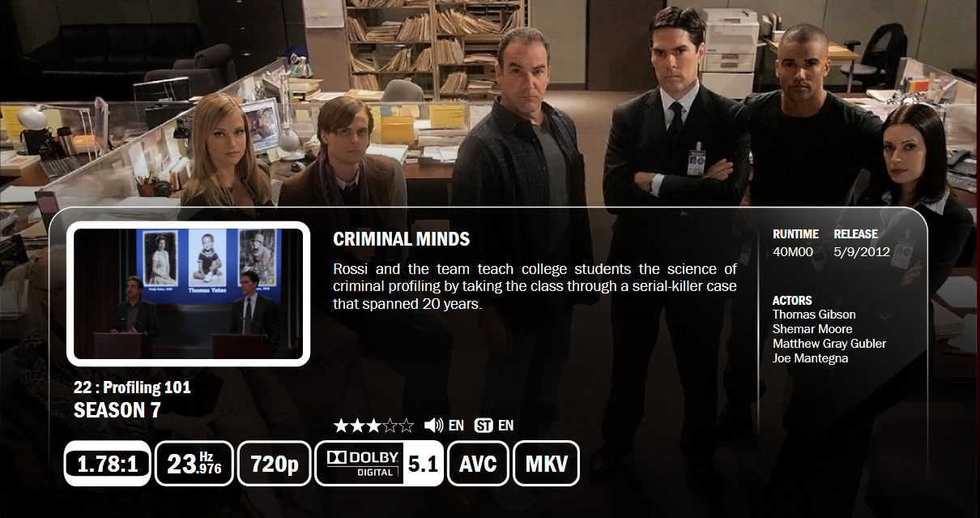
Task: Select actor Joe Mantegna
Action: [x=811, y=358]
